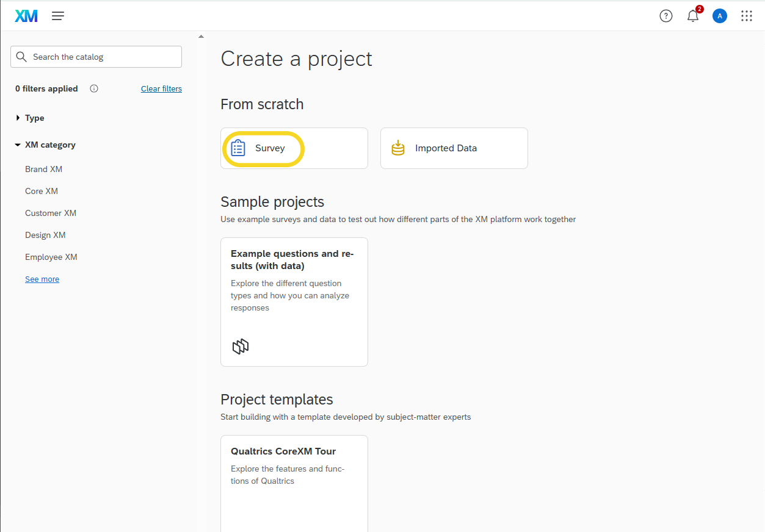Filter by Brand XM category

(x=43, y=169)
